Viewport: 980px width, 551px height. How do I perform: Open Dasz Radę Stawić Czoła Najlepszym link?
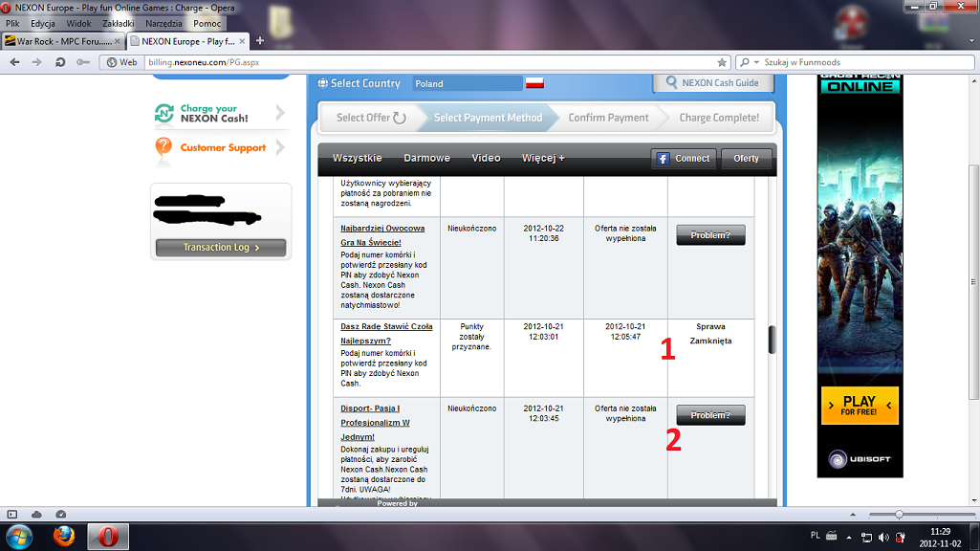(x=386, y=333)
